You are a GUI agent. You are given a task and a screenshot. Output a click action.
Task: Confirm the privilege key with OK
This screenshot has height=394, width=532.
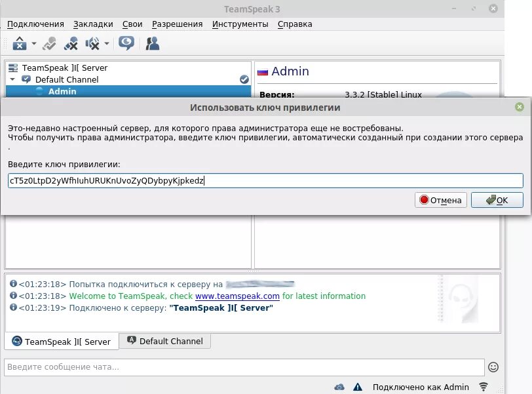coord(497,200)
